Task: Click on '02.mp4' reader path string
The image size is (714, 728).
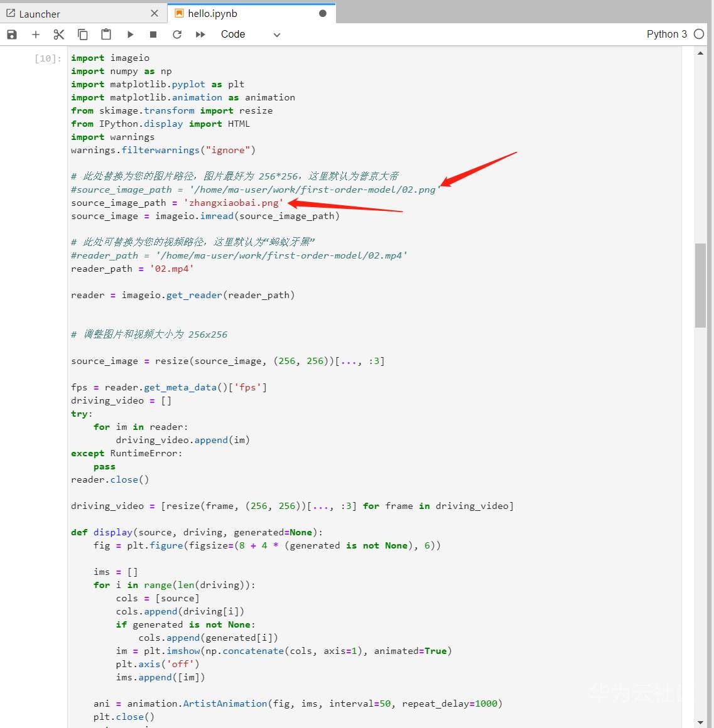Action: coord(171,269)
